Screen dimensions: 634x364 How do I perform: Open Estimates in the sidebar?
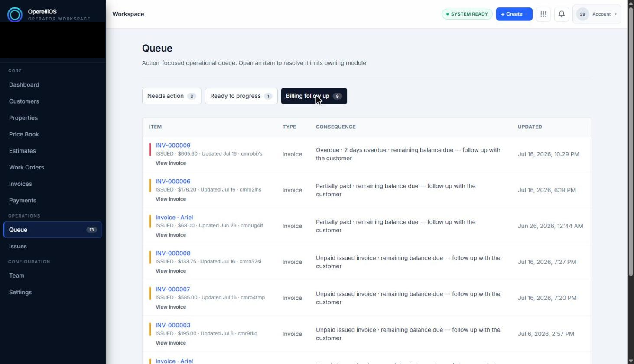point(52,151)
